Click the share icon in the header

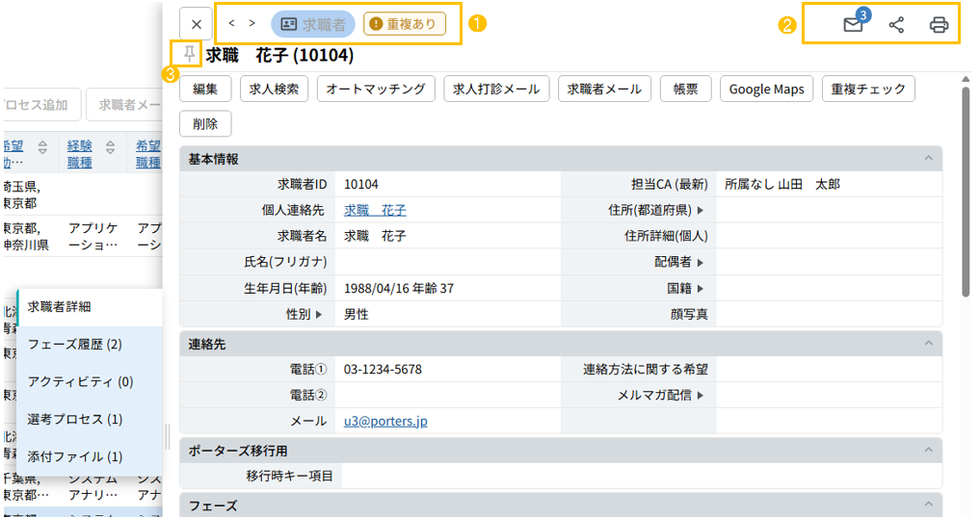click(896, 26)
